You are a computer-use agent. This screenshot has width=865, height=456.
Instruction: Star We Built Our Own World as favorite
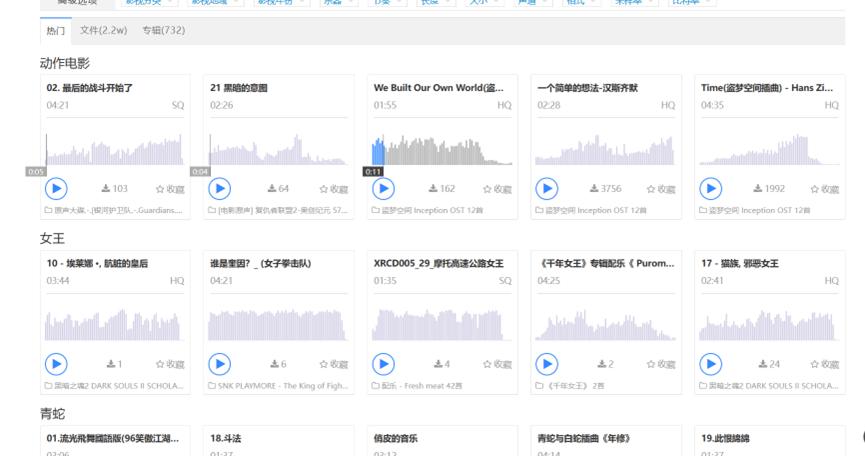point(497,189)
